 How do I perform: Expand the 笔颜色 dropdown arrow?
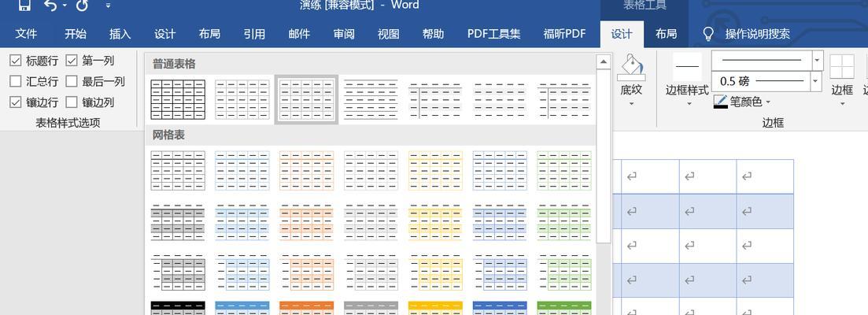click(768, 102)
